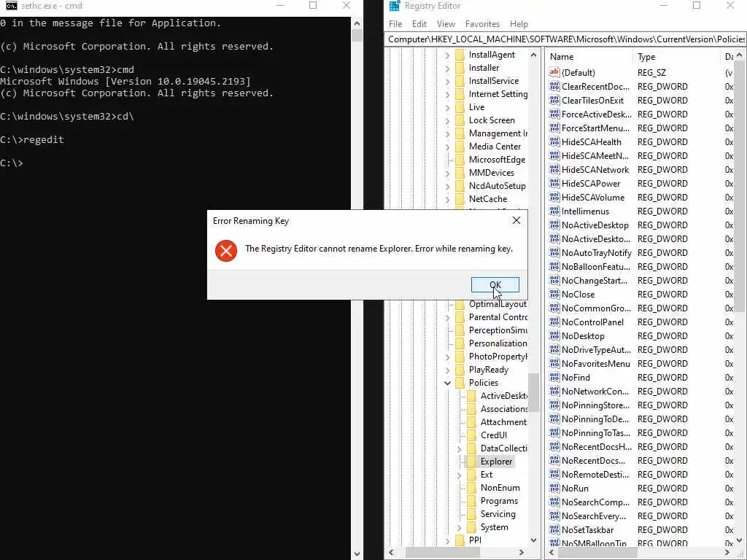Expand the Lock Screen key
Viewport: 747px width, 560px height.
click(447, 120)
